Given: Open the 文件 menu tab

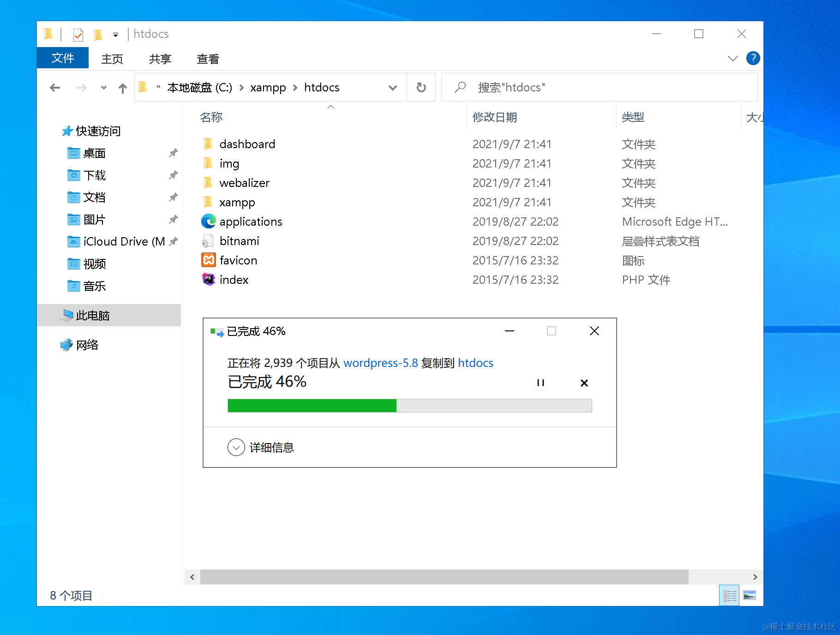Looking at the screenshot, I should coord(63,58).
